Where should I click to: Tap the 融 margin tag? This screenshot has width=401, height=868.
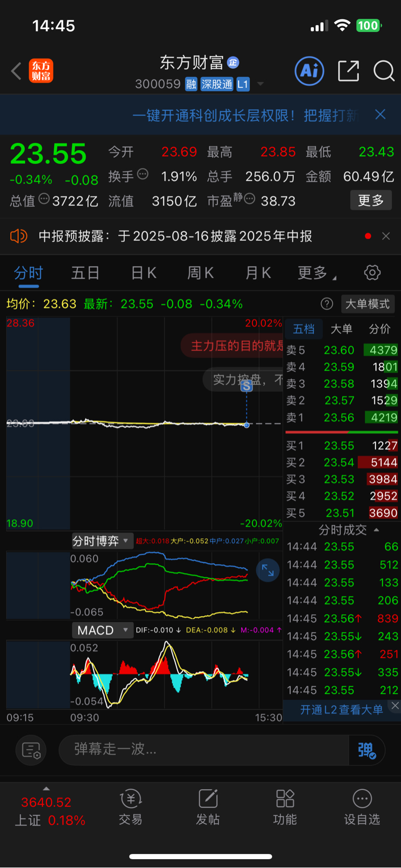click(192, 84)
